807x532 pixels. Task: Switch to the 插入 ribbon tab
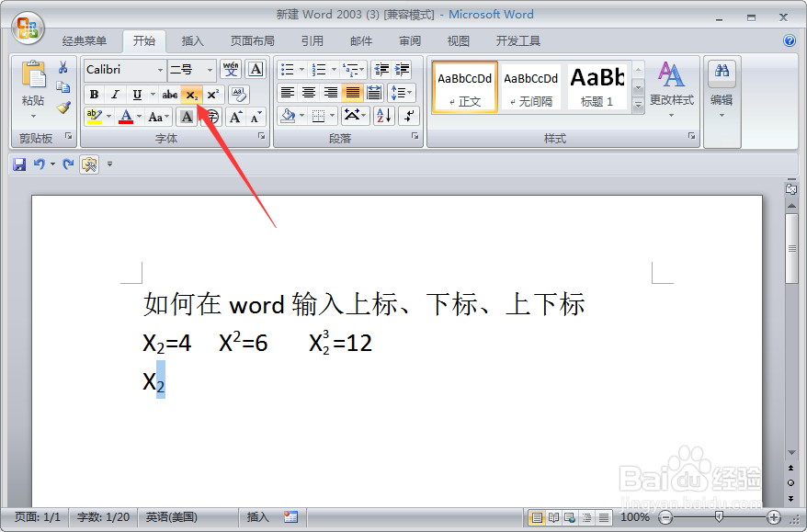[x=191, y=40]
